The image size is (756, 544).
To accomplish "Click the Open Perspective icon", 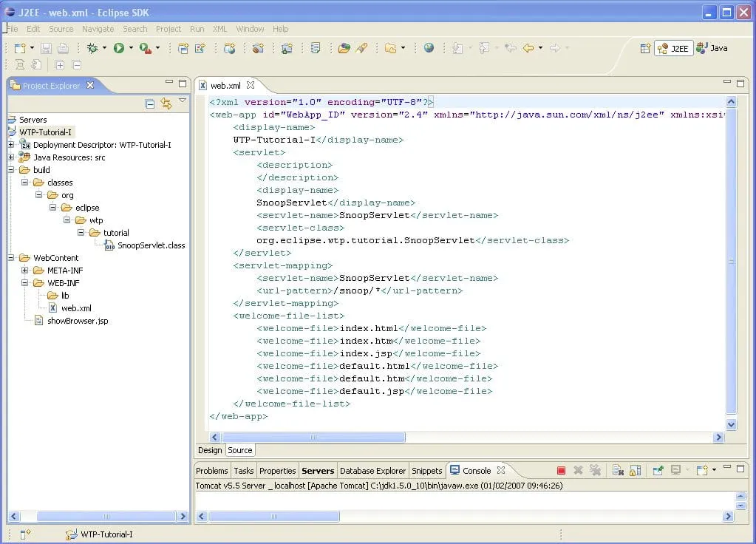I will [x=645, y=48].
